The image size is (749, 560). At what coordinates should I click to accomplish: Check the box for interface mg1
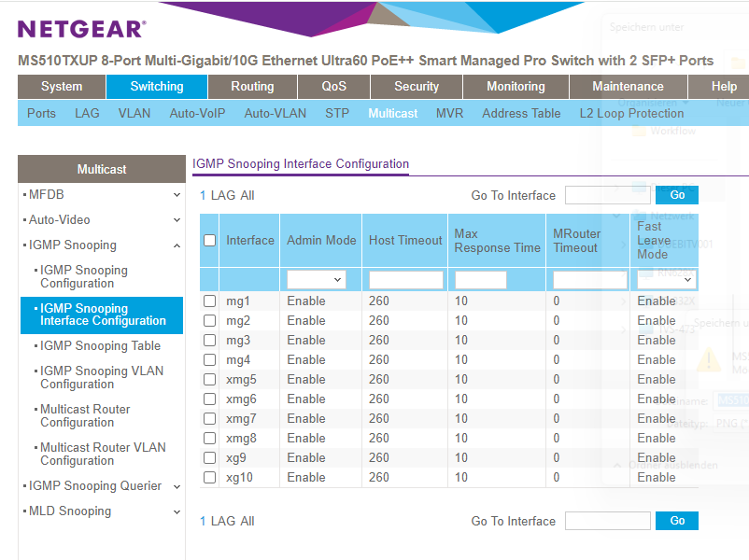pos(209,301)
